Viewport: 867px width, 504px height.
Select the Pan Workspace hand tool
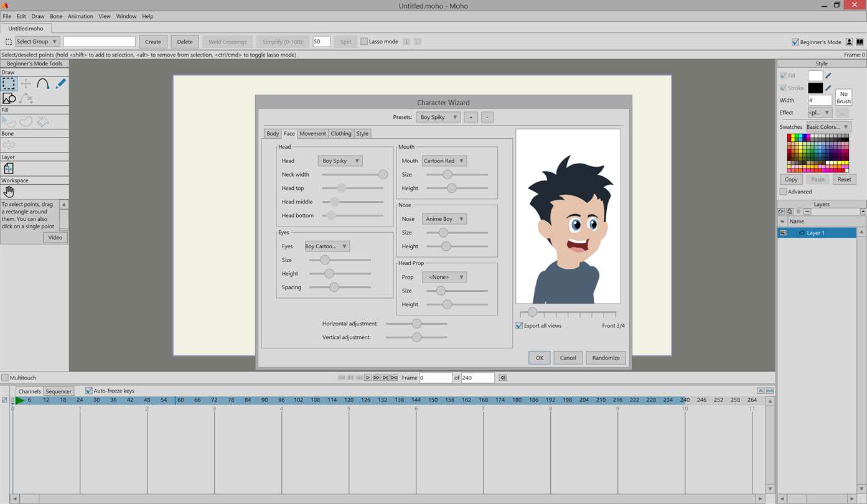pos(9,192)
